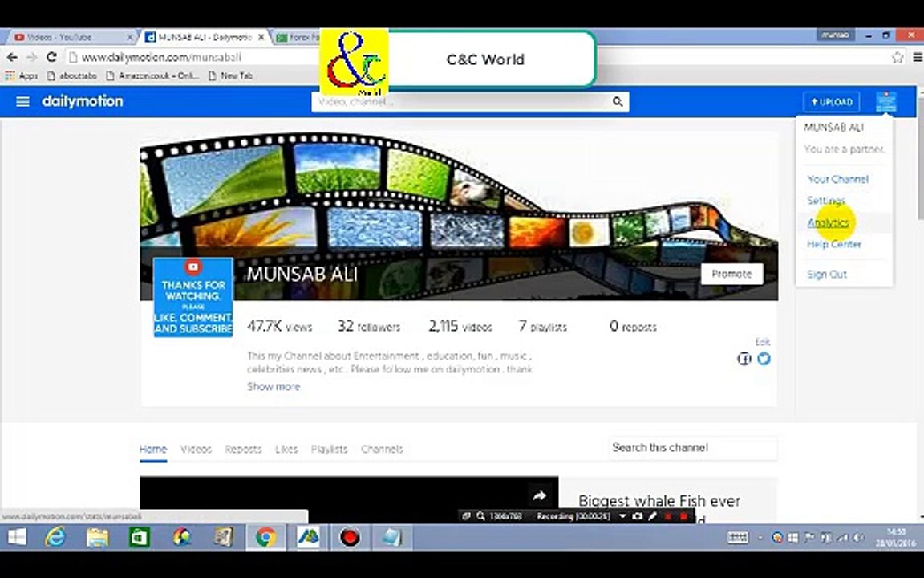924x578 pixels.
Task: Click the 7 playlists count
Action: (543, 326)
